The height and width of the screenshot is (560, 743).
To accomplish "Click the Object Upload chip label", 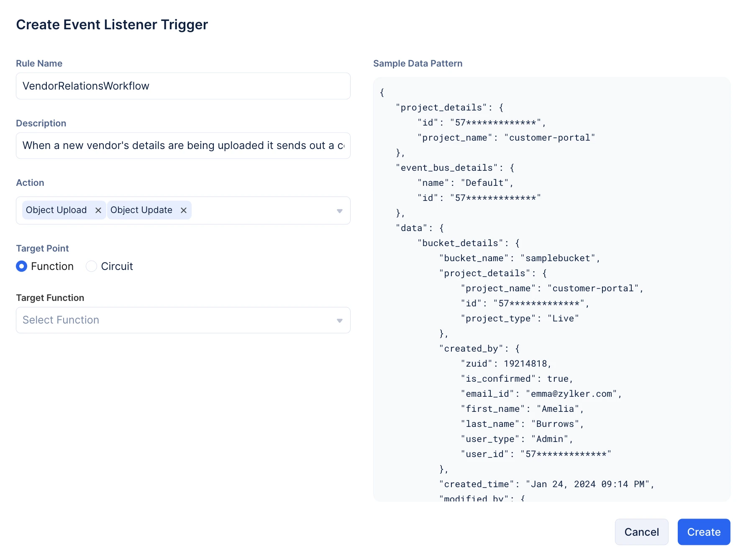I will pyautogui.click(x=56, y=210).
